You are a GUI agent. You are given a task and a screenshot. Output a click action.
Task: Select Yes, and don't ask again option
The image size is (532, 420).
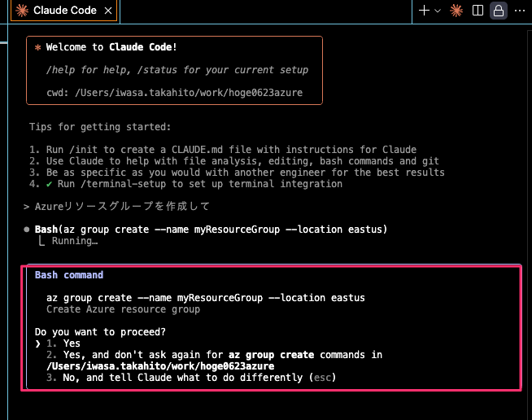point(214,361)
